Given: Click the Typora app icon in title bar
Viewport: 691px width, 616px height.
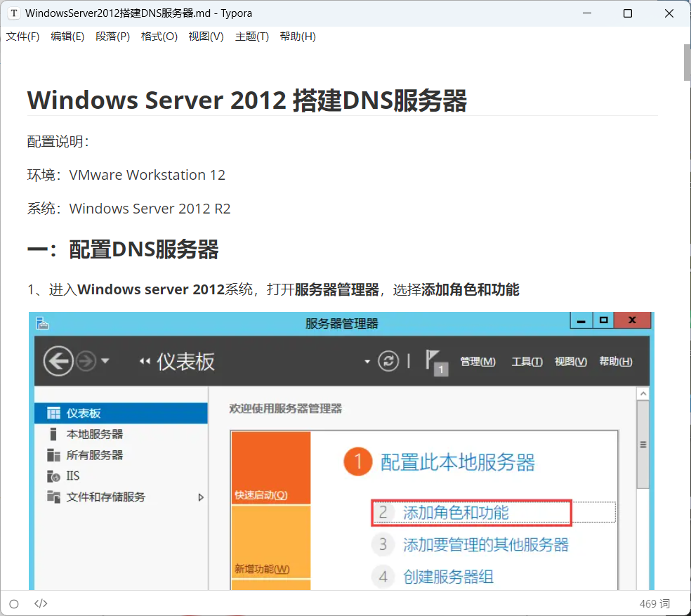Looking at the screenshot, I should point(13,13).
